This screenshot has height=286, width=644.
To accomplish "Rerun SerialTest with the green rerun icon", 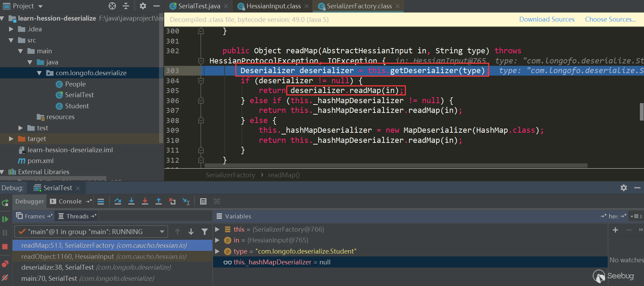I will point(5,202).
